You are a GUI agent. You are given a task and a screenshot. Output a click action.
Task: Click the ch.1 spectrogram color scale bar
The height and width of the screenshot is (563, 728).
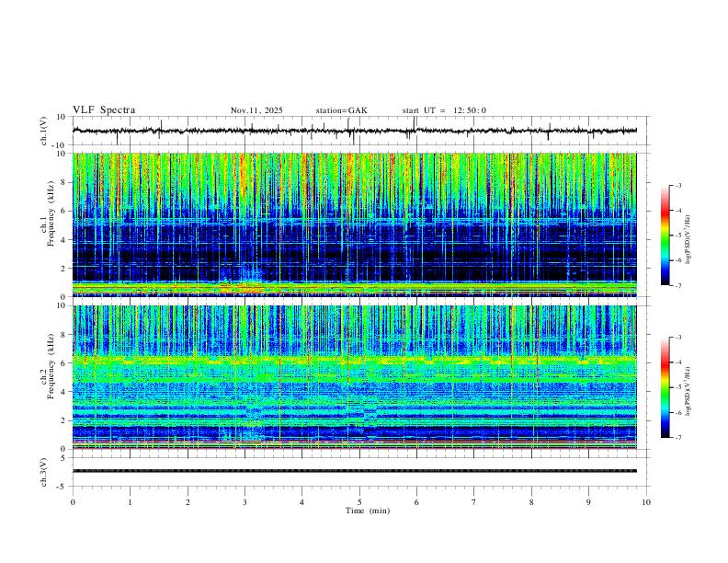click(x=665, y=236)
